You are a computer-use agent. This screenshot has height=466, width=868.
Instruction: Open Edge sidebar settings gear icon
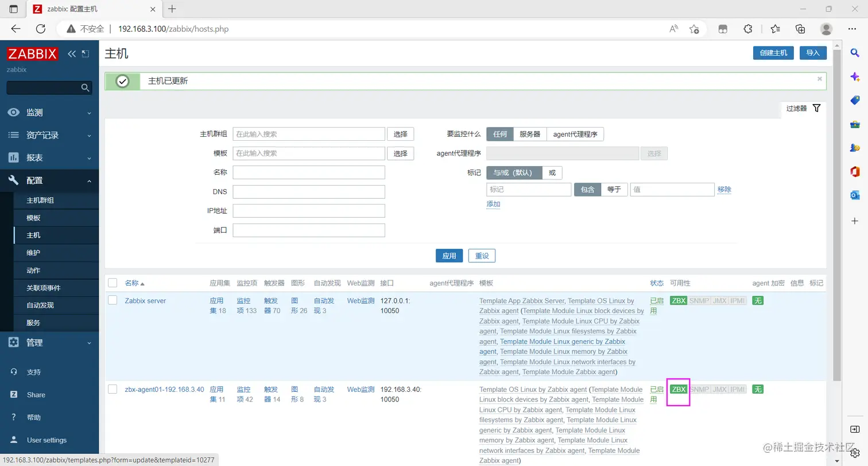tap(855, 453)
